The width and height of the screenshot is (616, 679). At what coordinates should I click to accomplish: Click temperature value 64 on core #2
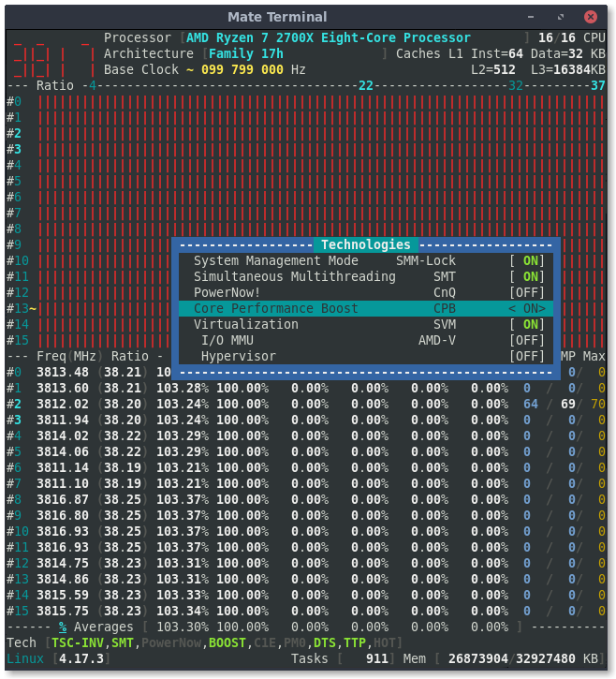pyautogui.click(x=531, y=404)
